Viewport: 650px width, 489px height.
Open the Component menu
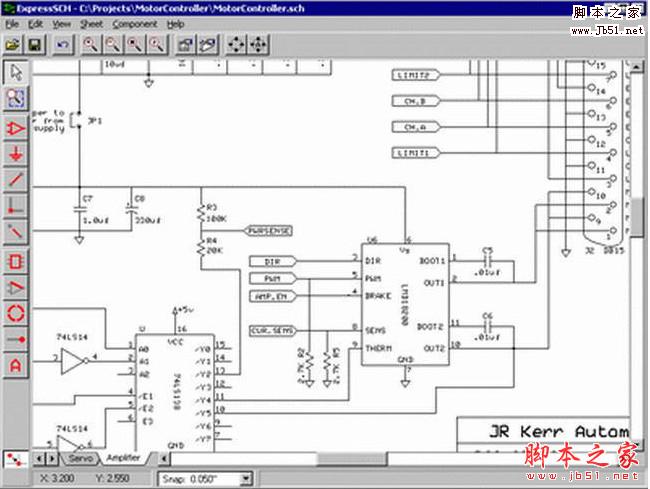click(x=135, y=24)
